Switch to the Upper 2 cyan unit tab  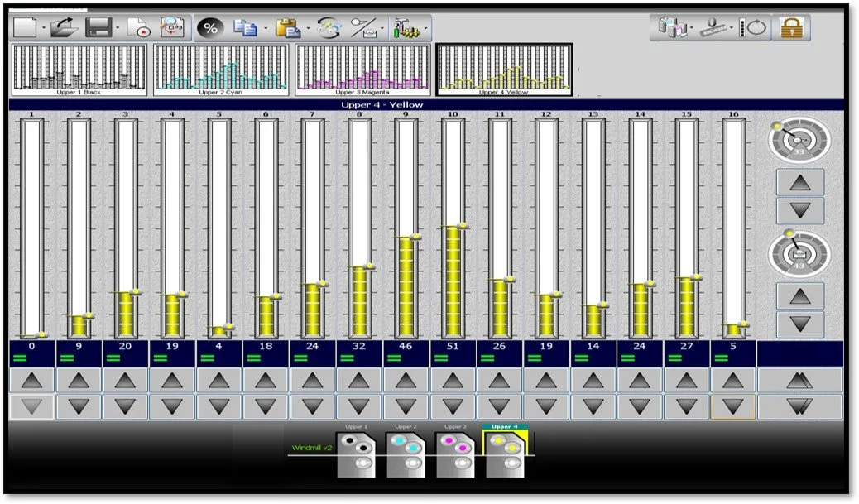point(406,453)
